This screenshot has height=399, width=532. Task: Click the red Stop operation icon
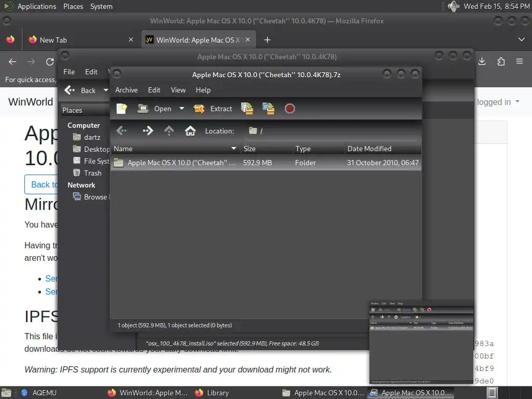289,109
